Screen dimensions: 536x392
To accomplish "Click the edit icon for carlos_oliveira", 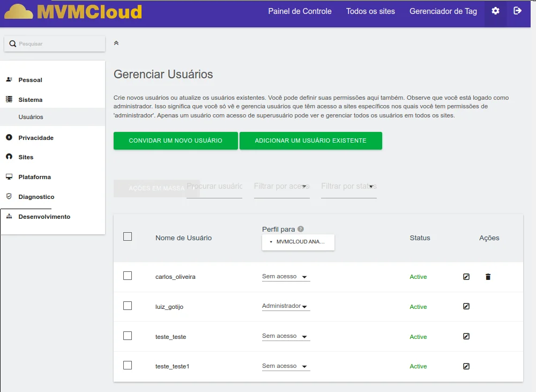I will click(466, 277).
